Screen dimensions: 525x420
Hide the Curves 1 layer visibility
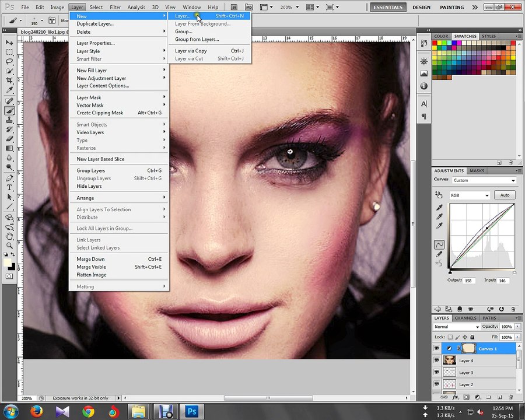point(436,348)
